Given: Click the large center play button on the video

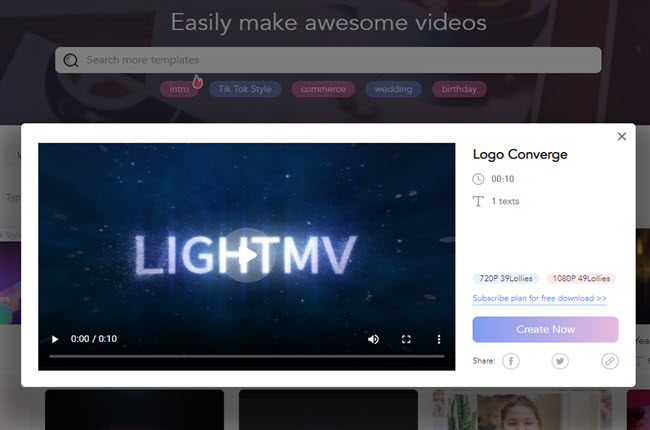Looking at the screenshot, I should click(246, 255).
